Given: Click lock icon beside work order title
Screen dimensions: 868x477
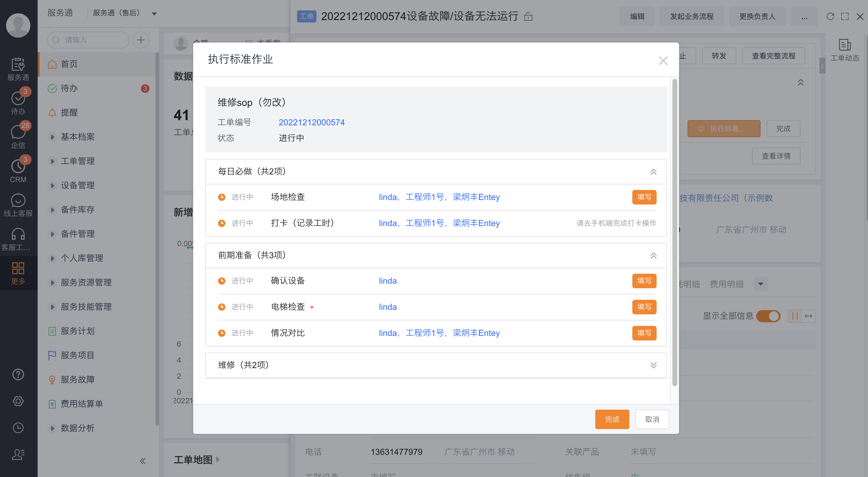Looking at the screenshot, I should point(528,16).
